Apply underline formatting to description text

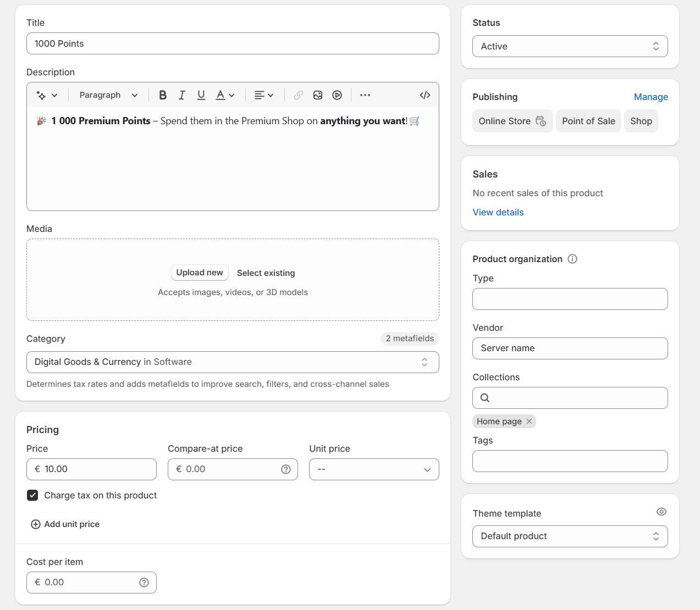(x=201, y=95)
